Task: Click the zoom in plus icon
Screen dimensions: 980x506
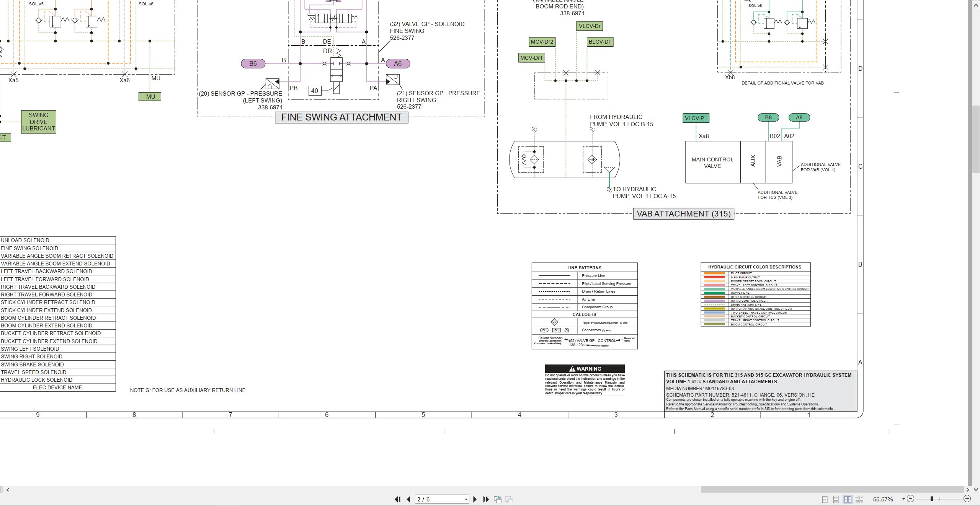Action: tap(967, 499)
